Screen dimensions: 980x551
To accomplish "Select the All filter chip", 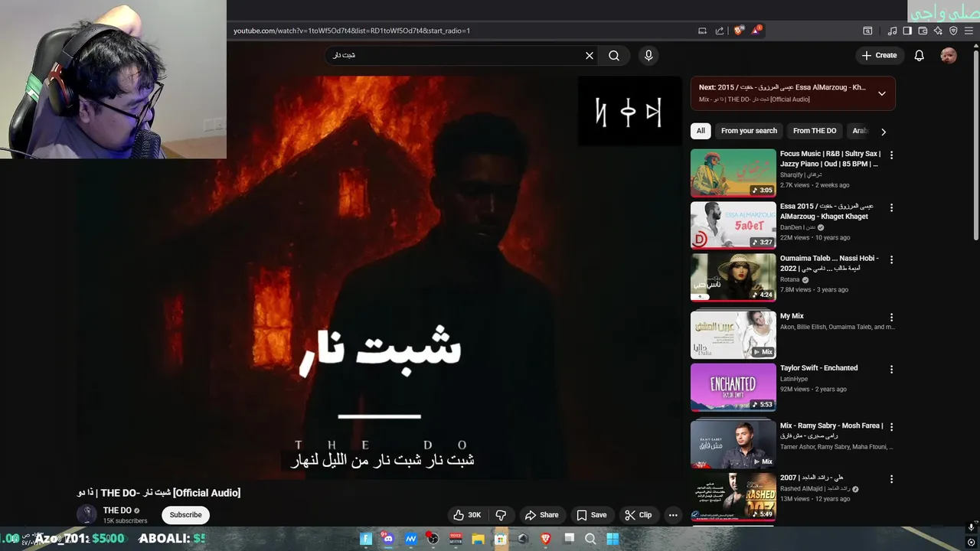I will click(x=701, y=131).
